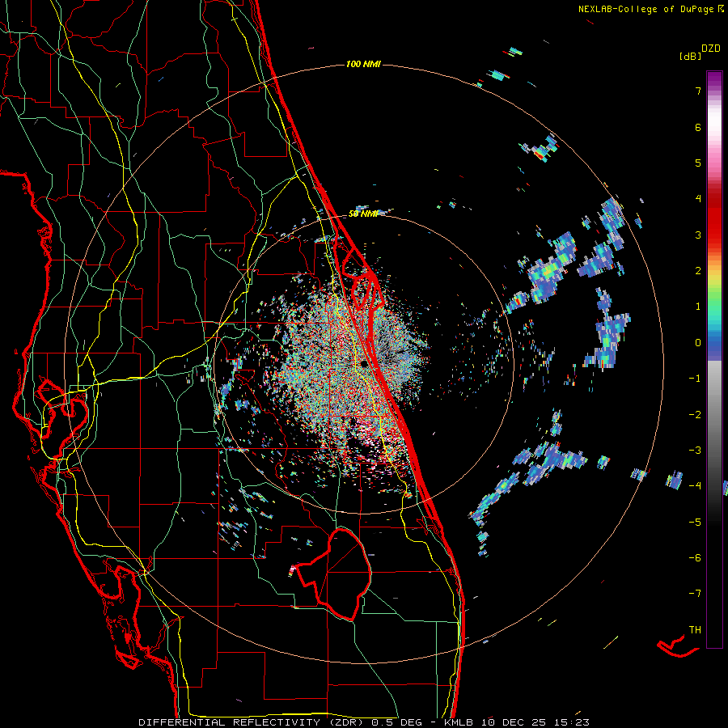Click the KMLB radar site identifier
728x728 pixels.
459,722
